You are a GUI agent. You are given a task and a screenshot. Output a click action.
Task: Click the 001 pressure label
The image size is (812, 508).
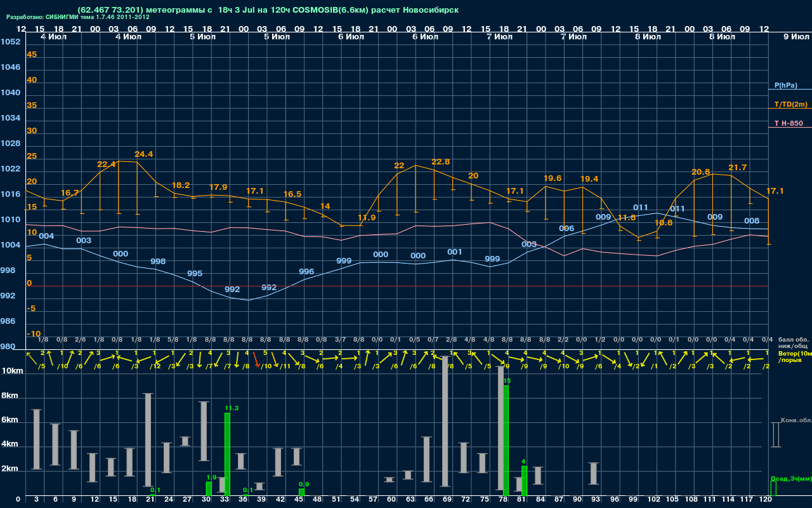pyautogui.click(x=455, y=252)
